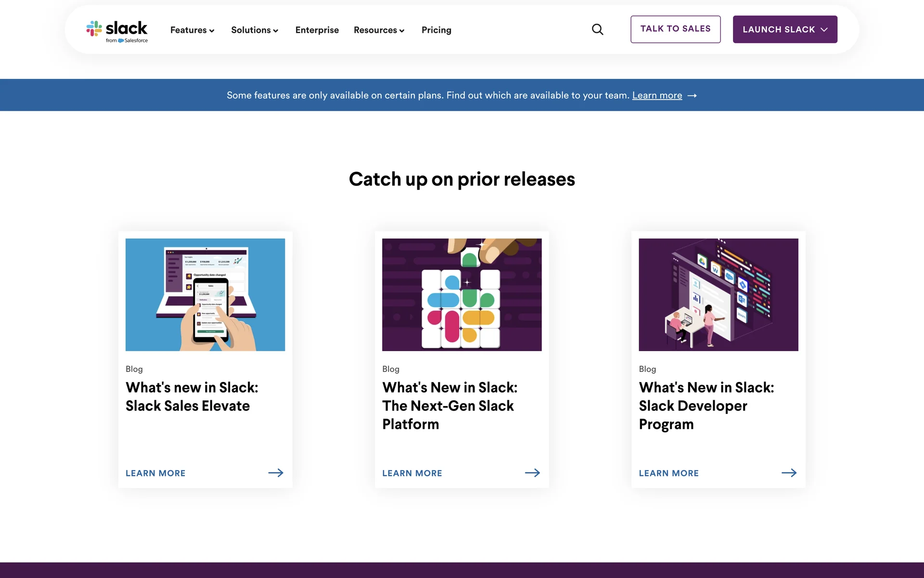Click Learn More on Slack Developer Program card
Image resolution: width=924 pixels, height=578 pixels.
(668, 473)
